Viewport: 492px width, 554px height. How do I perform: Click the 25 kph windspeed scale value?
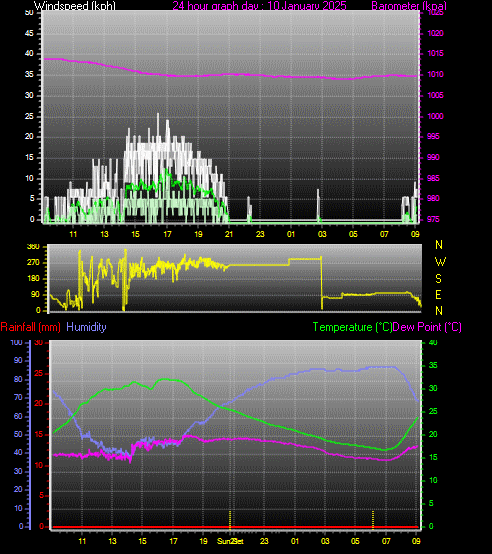(x=29, y=116)
